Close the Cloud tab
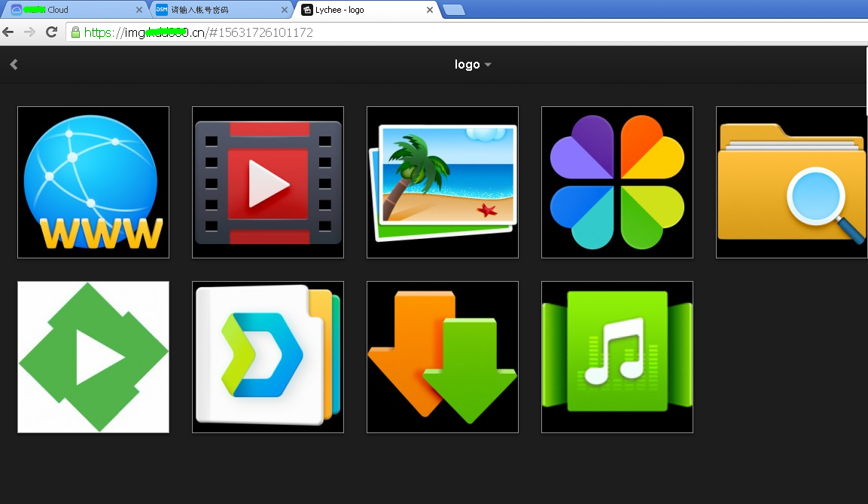868x504 pixels. tap(139, 10)
